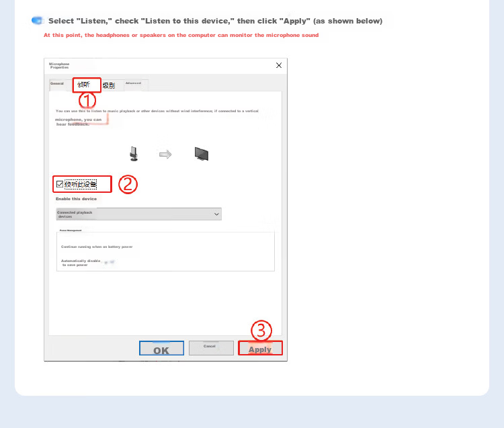504x428 pixels.
Task: Open the Levels tab (级别)
Action: [x=109, y=85]
